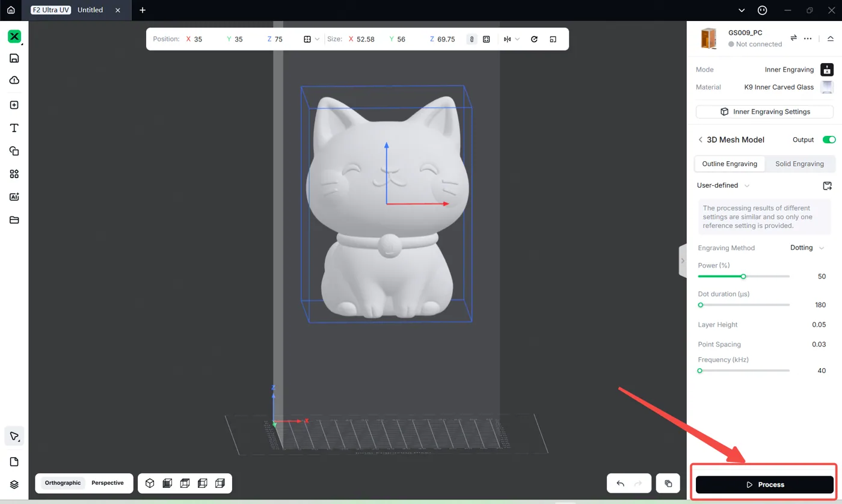This screenshot has height=504, width=842.
Task: Close the Untitled tab
Action: (x=119, y=10)
